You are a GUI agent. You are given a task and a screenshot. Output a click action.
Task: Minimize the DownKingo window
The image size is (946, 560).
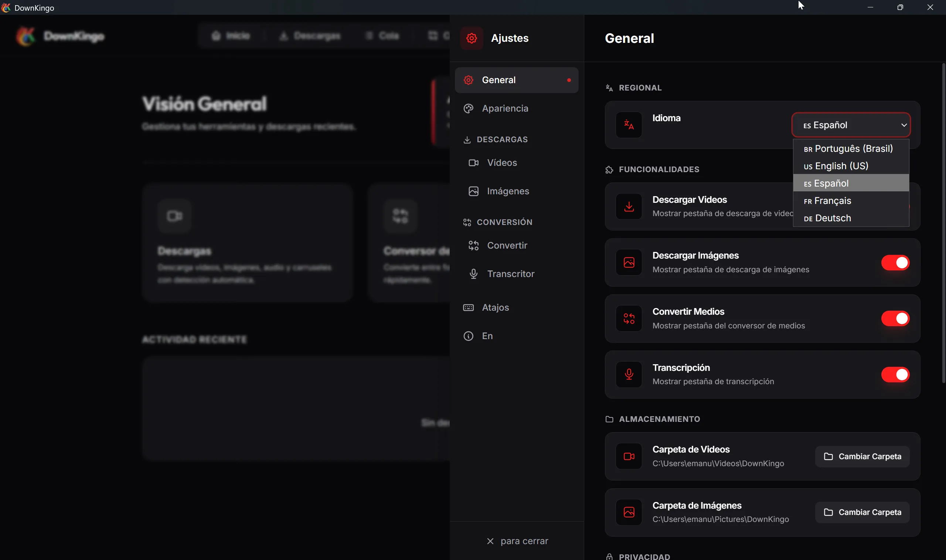coord(870,7)
